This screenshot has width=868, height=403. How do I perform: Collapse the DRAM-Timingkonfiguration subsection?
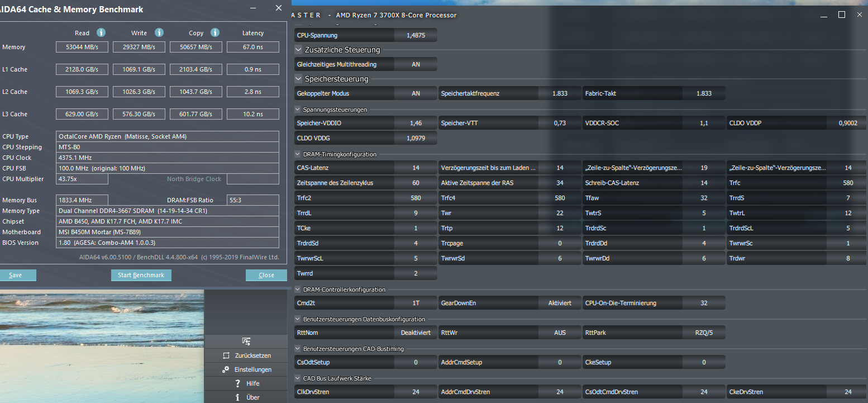298,154
